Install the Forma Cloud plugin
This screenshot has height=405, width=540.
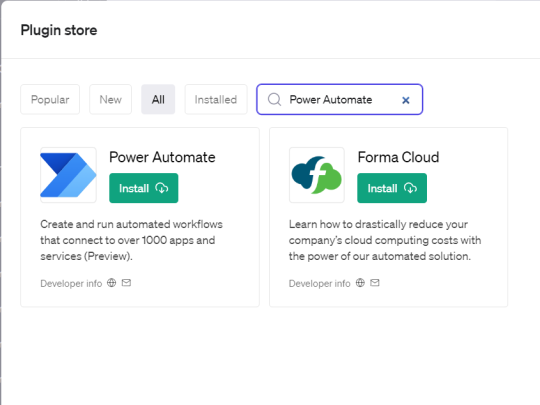392,188
